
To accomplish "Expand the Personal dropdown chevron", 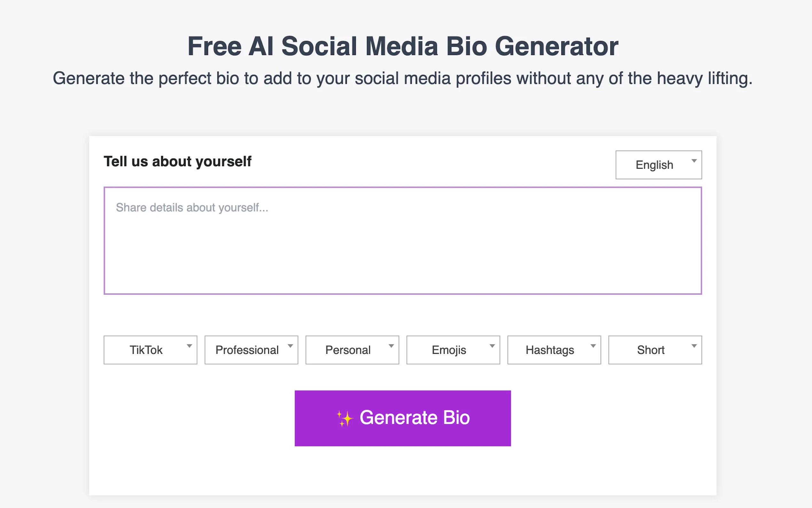I will coord(391,346).
